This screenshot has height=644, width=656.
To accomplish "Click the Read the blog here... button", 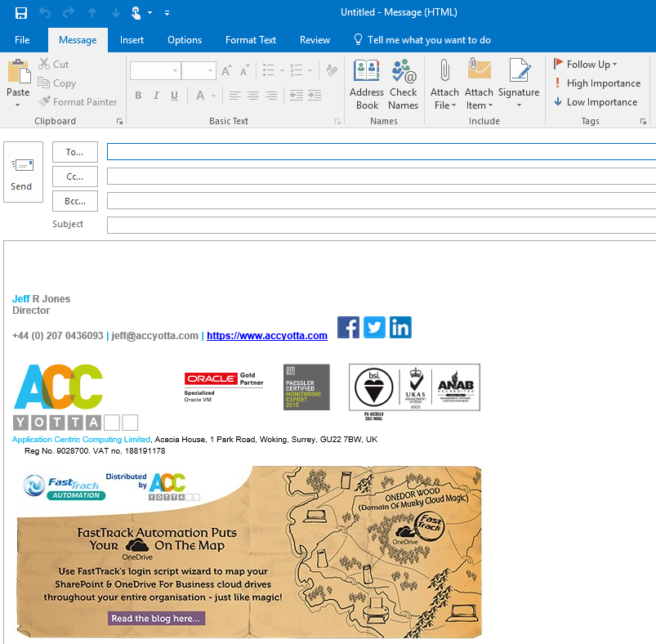I will coord(157,619).
